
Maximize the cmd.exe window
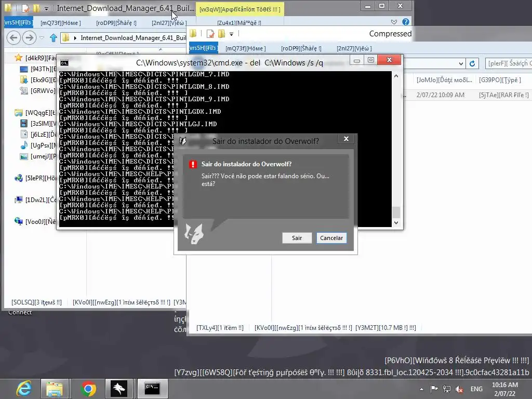click(371, 60)
